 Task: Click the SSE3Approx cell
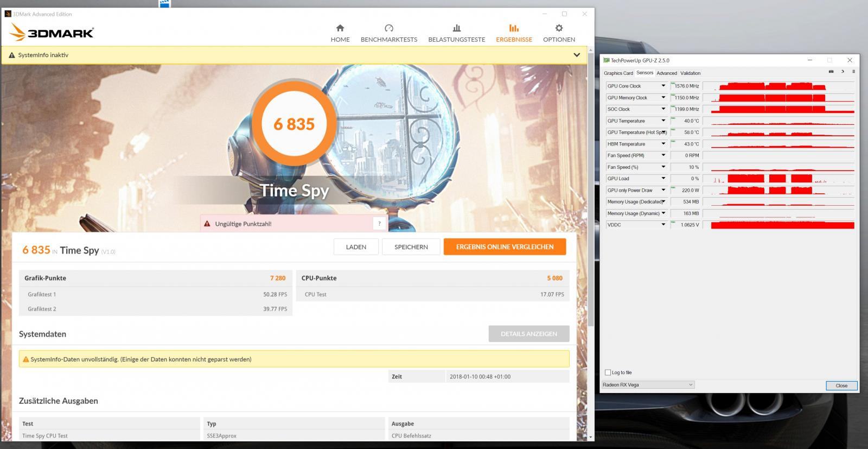(x=295, y=435)
